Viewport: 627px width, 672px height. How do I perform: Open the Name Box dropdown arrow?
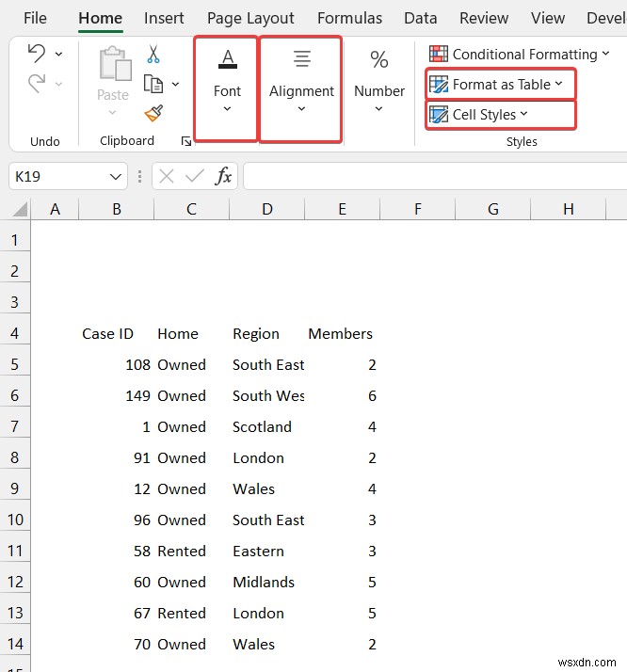116,176
